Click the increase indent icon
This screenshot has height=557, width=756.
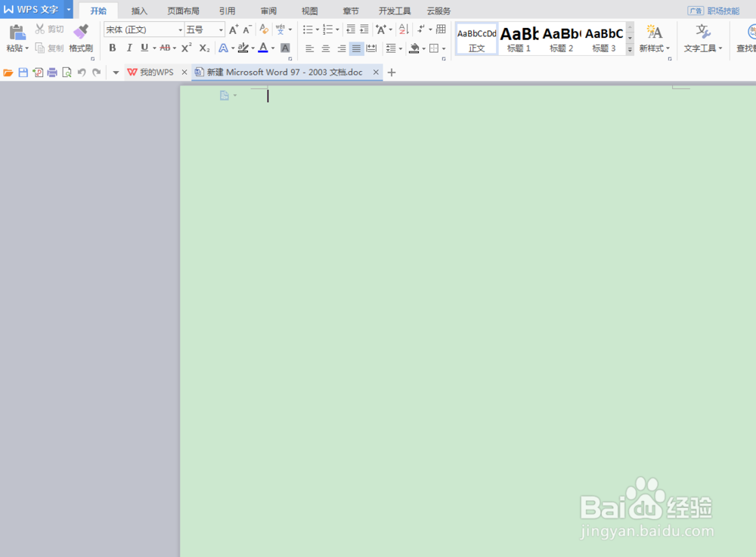pos(364,29)
